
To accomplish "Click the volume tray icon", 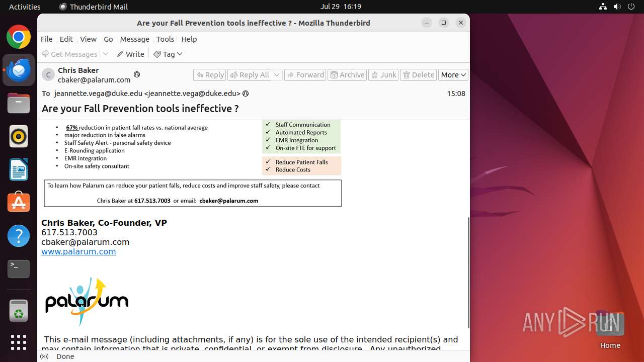I will [x=617, y=7].
